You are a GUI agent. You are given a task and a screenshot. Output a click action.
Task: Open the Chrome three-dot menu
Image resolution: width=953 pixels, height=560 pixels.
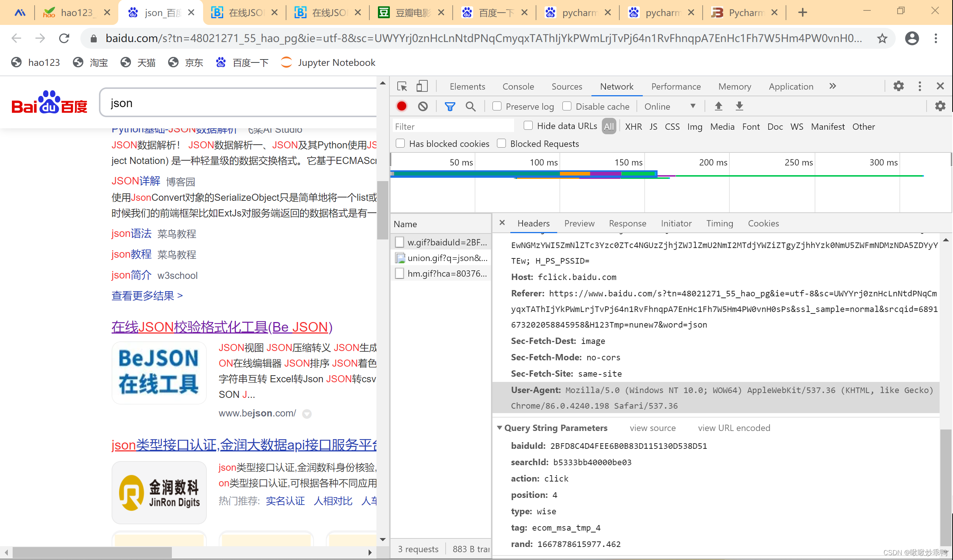pyautogui.click(x=936, y=38)
